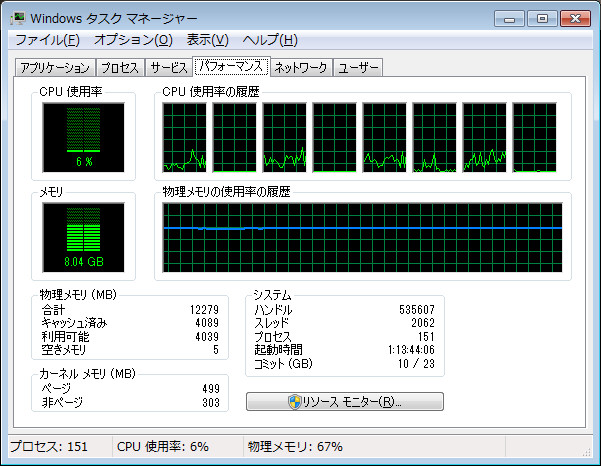The height and width of the screenshot is (466, 601).
Task: Click the second CPU core history graph
Action: point(235,137)
